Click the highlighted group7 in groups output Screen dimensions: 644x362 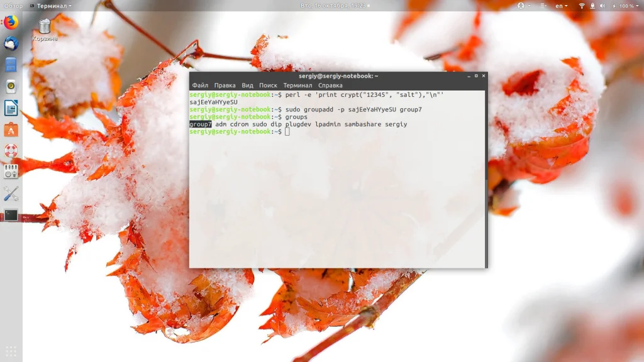click(201, 124)
